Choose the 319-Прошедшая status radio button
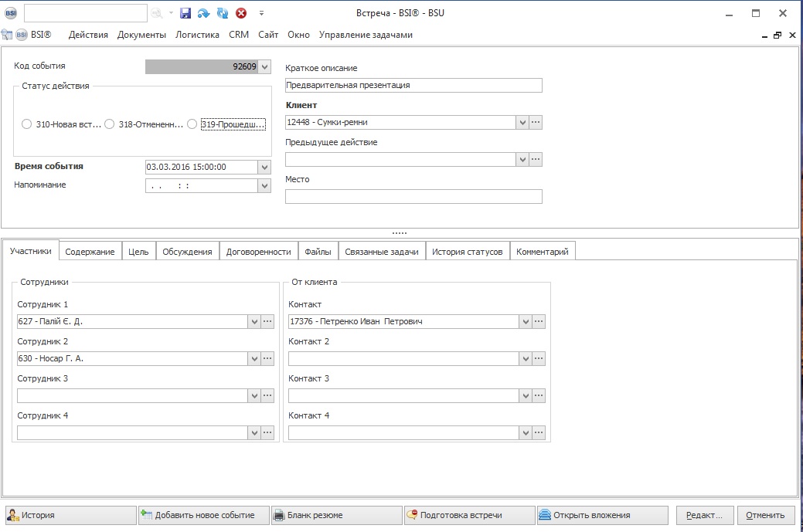This screenshot has height=532, width=803. point(192,124)
